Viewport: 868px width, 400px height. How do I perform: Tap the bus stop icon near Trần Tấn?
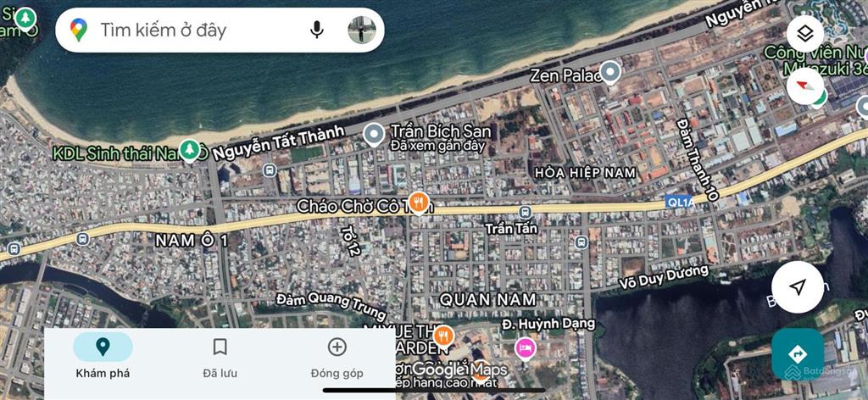click(525, 211)
